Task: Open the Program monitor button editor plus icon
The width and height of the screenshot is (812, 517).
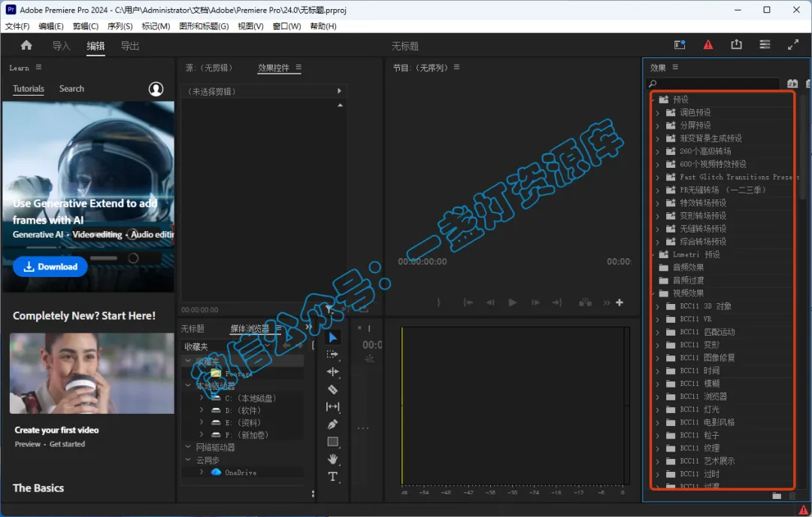Action: point(620,303)
